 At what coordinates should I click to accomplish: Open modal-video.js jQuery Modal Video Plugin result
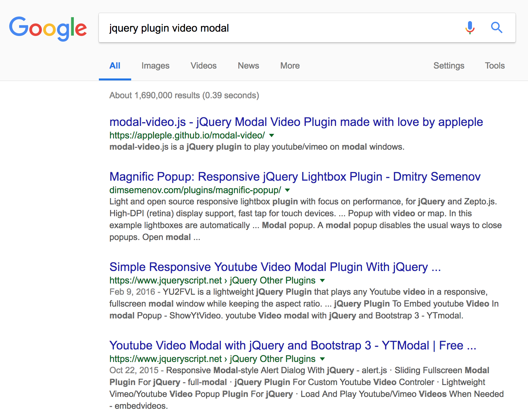296,122
